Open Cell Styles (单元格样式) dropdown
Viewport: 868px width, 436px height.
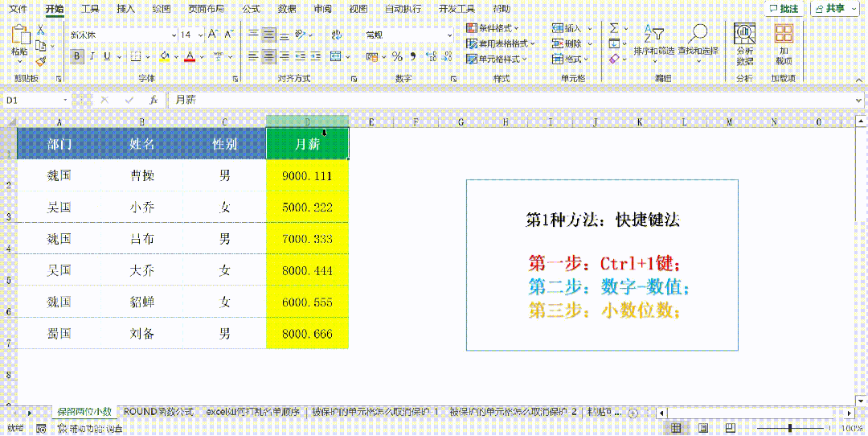pyautogui.click(x=496, y=59)
